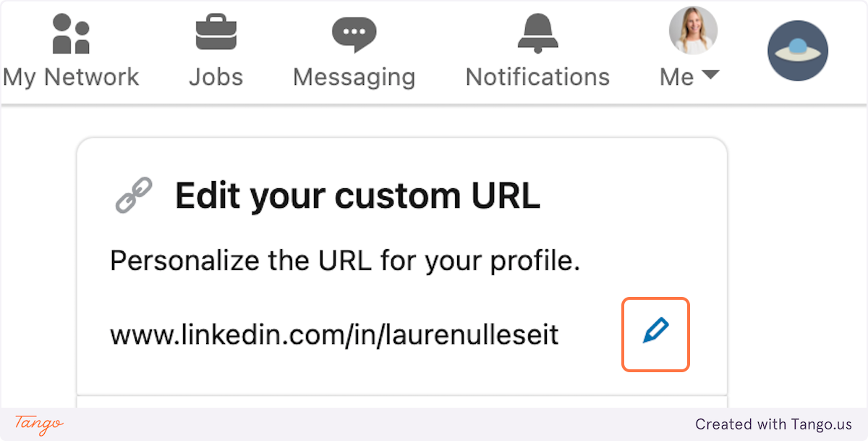Screen dimensions: 868x441
Task: Click the pencil edit icon beside the URL
Action: 655,334
